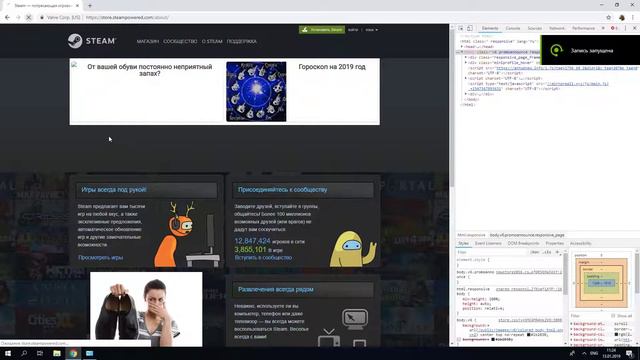The image size is (640, 360).
Task: Collapse the selected body node in DOM tree
Action: pyautogui.click(x=462, y=52)
